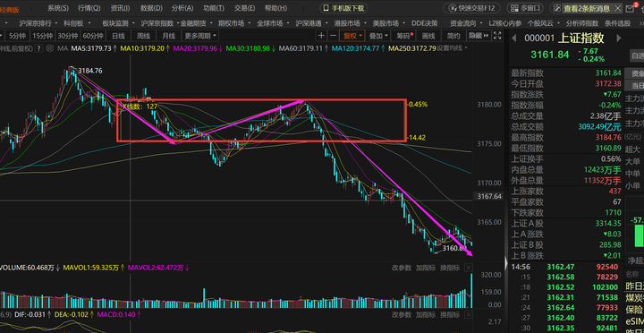This screenshot has width=644, height=333.
Task: Click 改参数 in VOLUME panel
Action: (x=402, y=268)
